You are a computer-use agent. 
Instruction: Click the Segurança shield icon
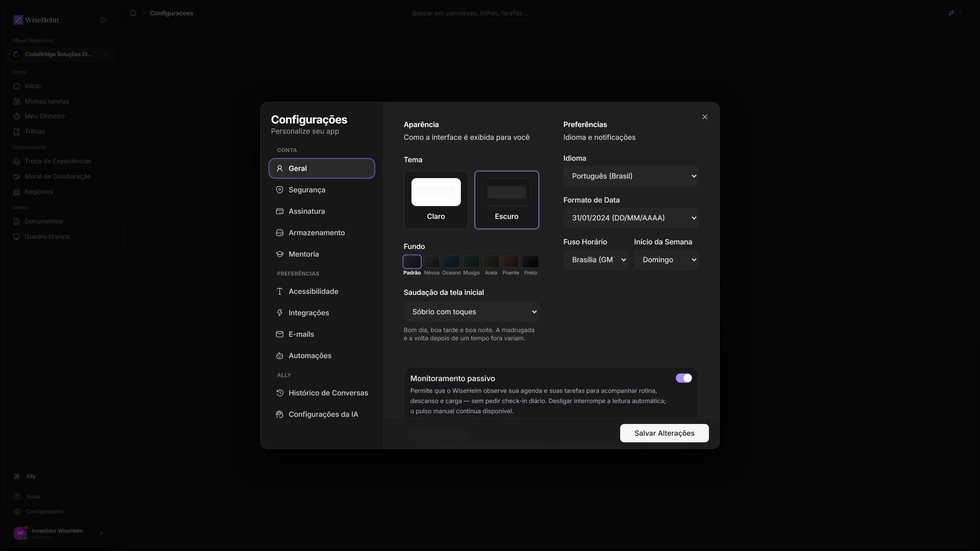pyautogui.click(x=280, y=190)
